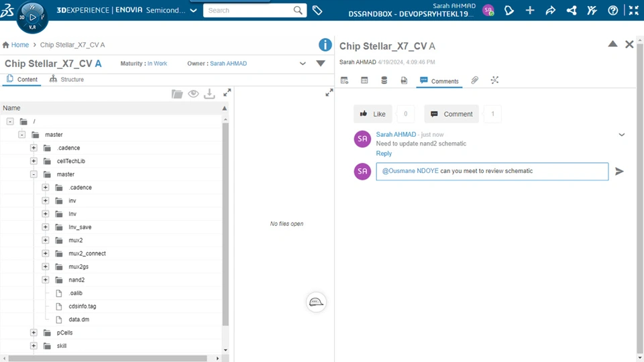The width and height of the screenshot is (644, 362).
Task: Expand the file viewer pane
Action: point(329,93)
